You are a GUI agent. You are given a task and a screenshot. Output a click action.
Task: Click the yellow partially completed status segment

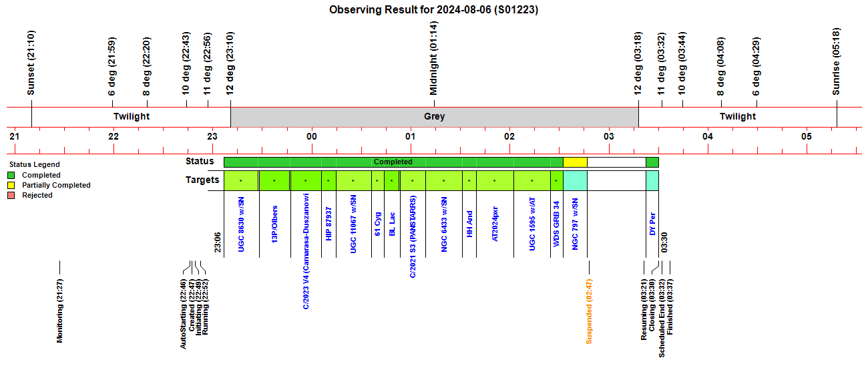tap(575, 162)
